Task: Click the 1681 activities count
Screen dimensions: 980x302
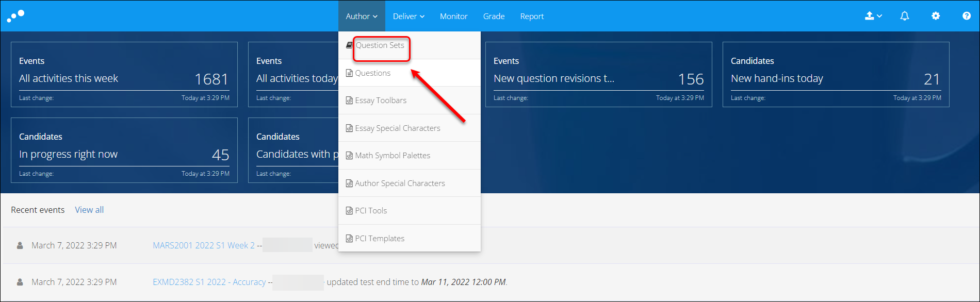Action: [211, 79]
